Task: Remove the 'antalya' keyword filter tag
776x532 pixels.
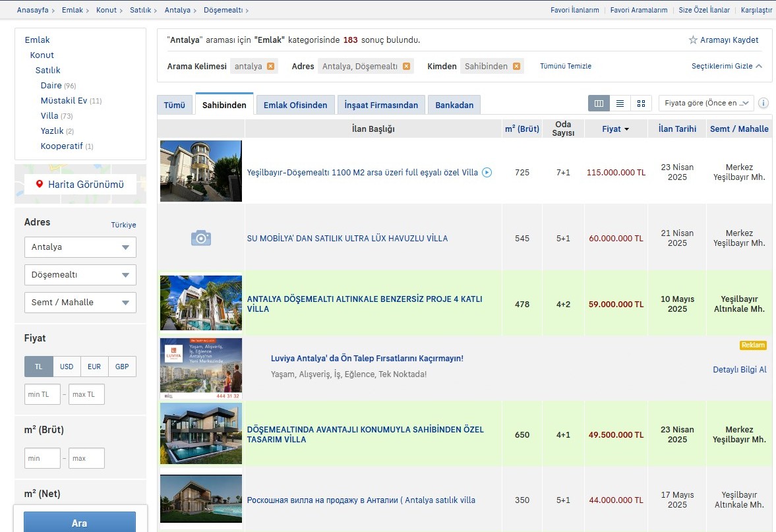Action: (271, 67)
